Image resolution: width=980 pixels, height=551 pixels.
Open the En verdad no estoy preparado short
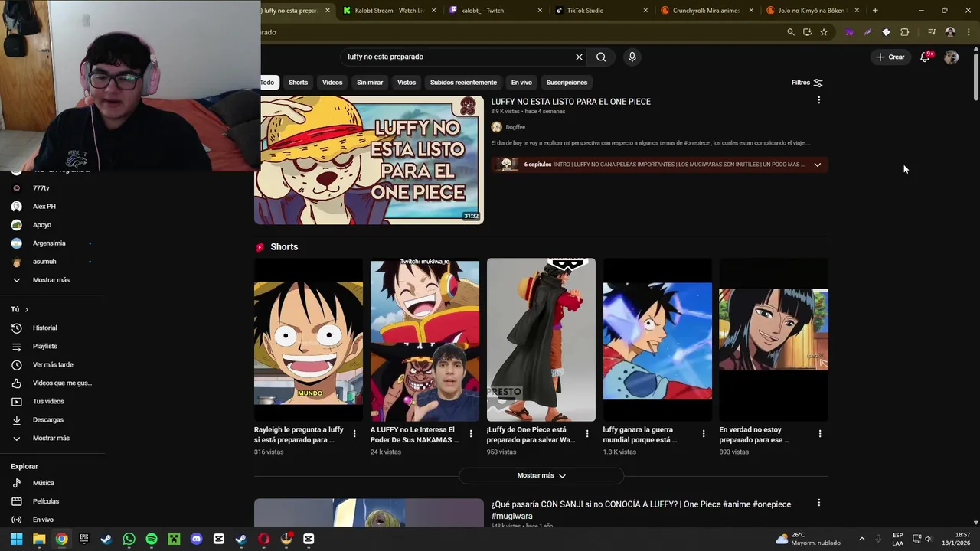(773, 341)
